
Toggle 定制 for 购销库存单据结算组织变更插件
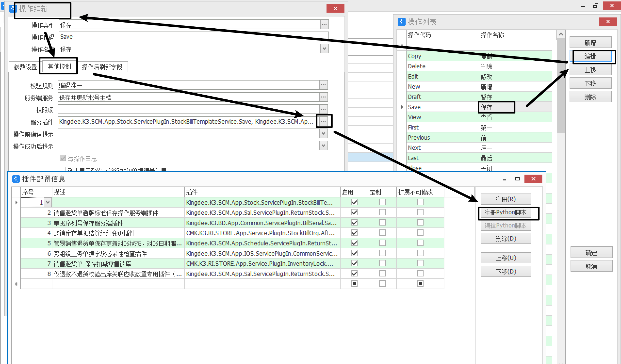pos(383,233)
